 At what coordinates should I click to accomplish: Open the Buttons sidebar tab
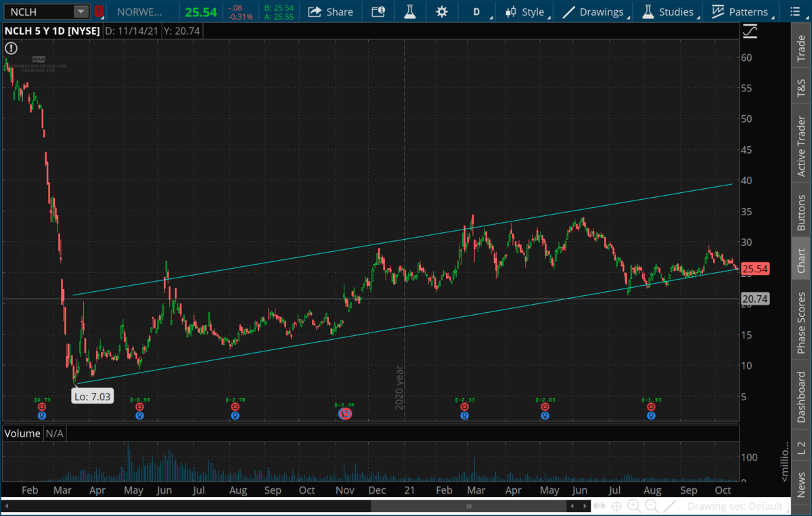pyautogui.click(x=801, y=210)
